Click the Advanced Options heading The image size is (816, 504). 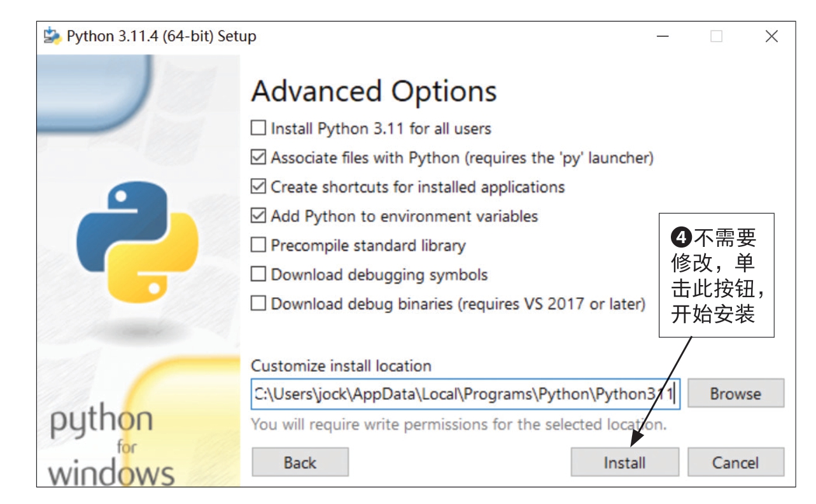point(374,92)
